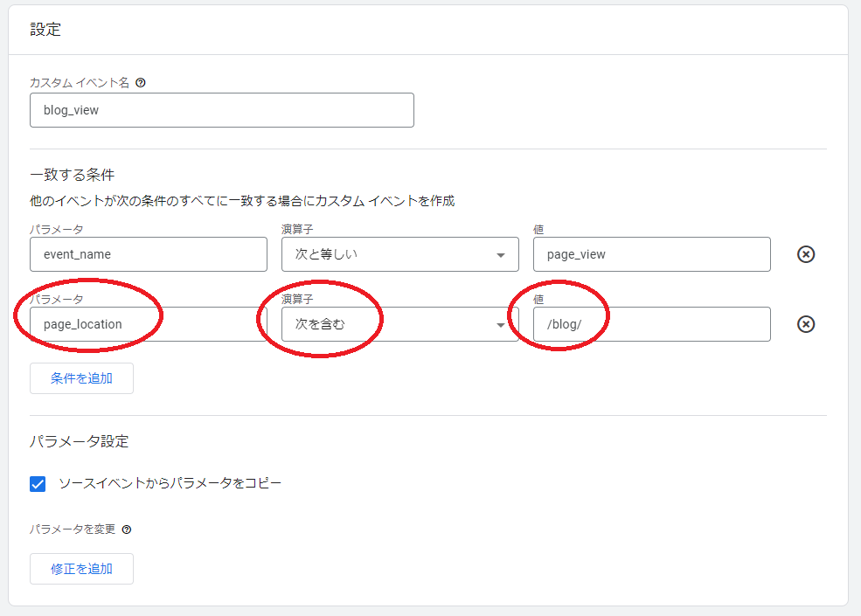Click help icon next to パラメータを変更
Image resolution: width=861 pixels, height=616 pixels.
pyautogui.click(x=127, y=529)
